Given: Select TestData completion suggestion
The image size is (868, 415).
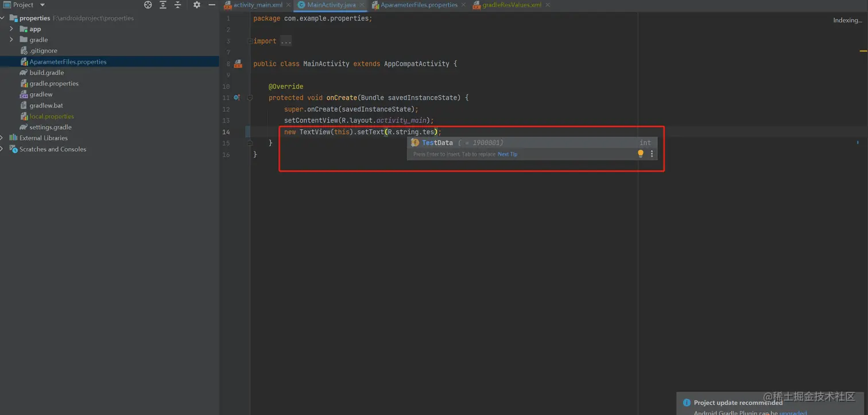Looking at the screenshot, I should pos(532,143).
